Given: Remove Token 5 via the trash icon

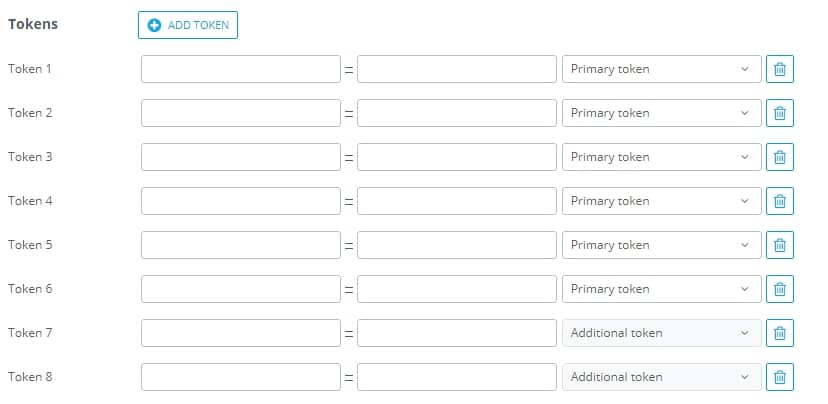Looking at the screenshot, I should click(x=779, y=245).
